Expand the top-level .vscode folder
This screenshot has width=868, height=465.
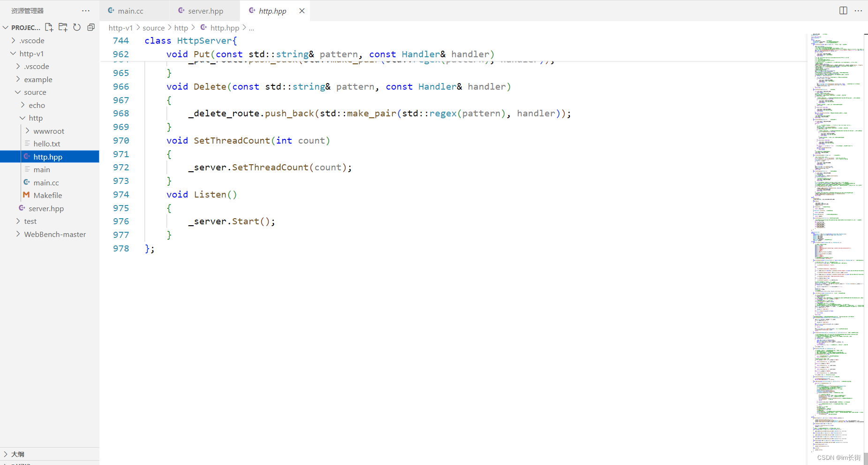[x=14, y=40]
